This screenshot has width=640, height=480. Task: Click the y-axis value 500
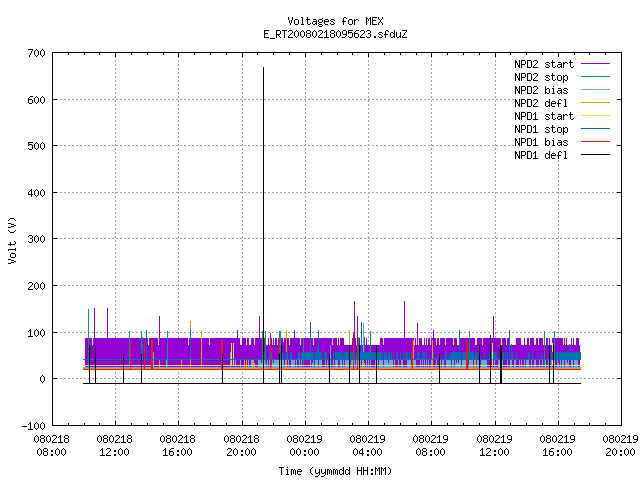(x=36, y=146)
